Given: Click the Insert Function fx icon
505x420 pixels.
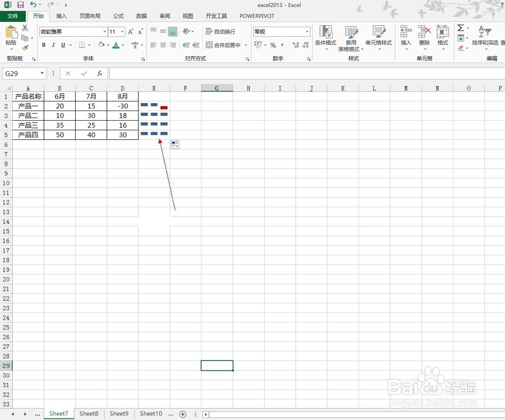Looking at the screenshot, I should (100, 73).
